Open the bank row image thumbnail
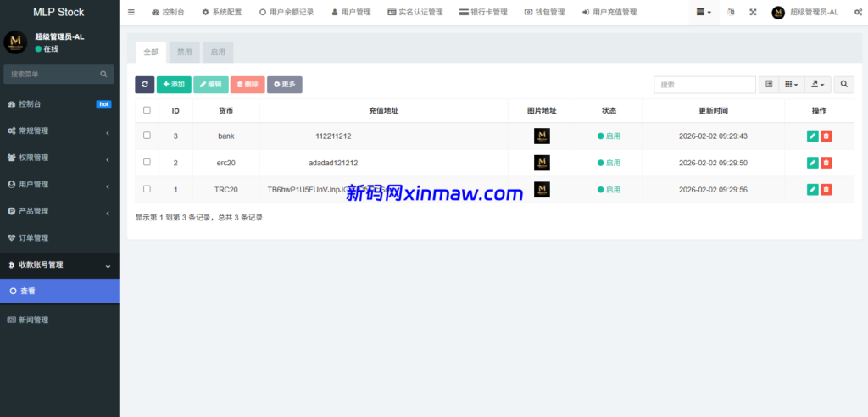This screenshot has height=417, width=868. (542, 136)
